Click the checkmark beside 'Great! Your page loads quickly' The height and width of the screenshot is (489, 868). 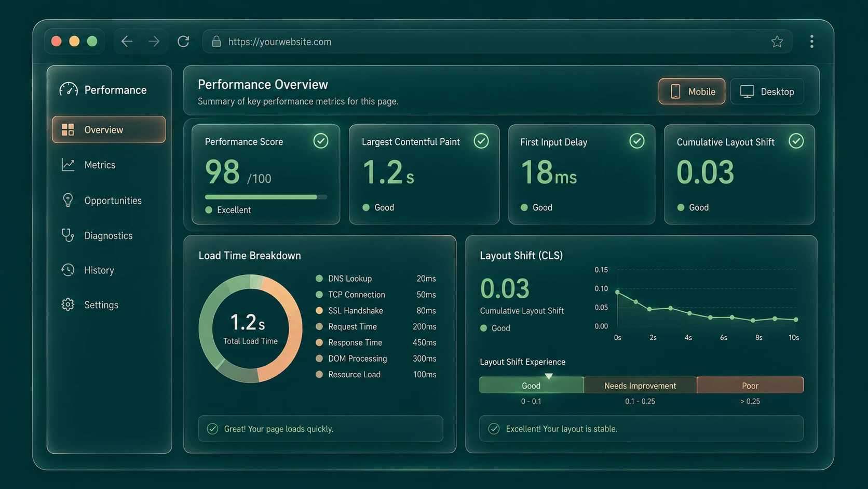pos(212,429)
